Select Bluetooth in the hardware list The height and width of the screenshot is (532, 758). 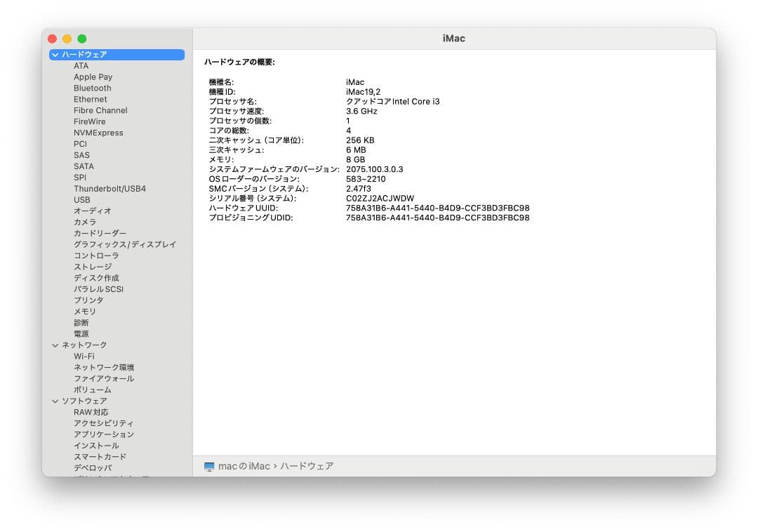coord(91,88)
